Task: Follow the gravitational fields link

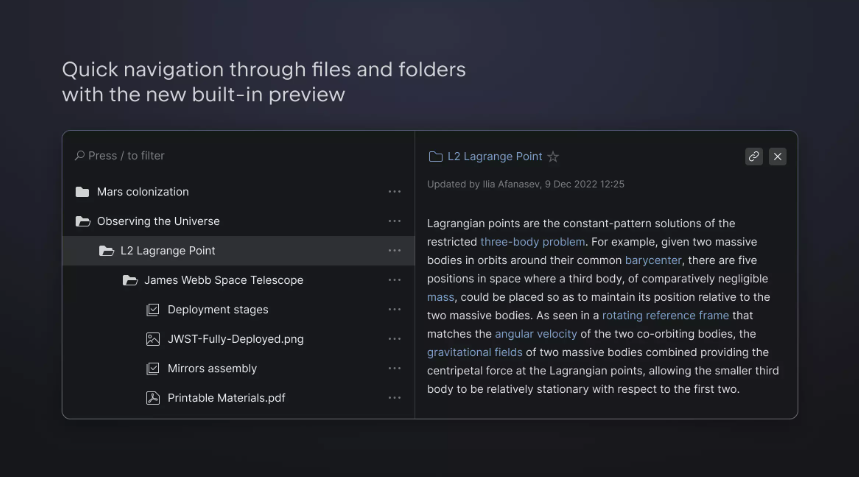Action: coord(474,352)
